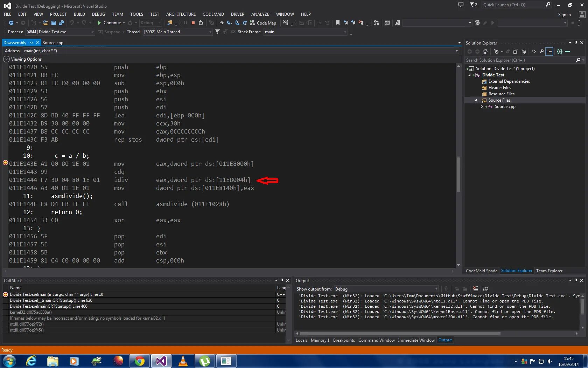The image size is (588, 368).
Task: Click the Collapse All icon in Solution Explorer
Action: point(516,52)
